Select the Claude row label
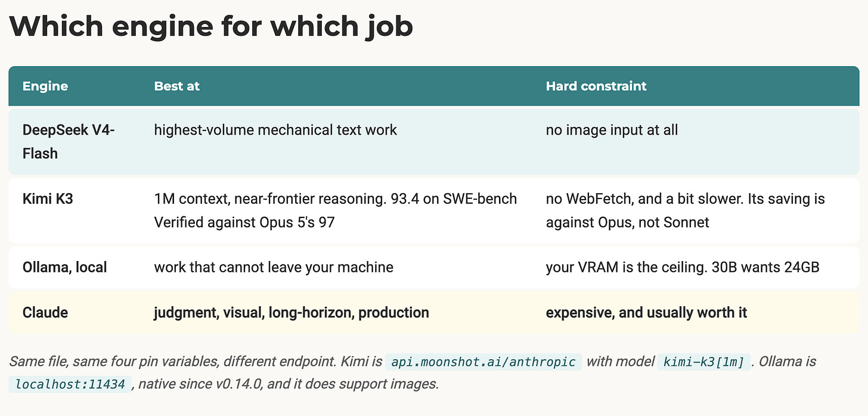Screen dimensions: 868x416 tap(45, 312)
